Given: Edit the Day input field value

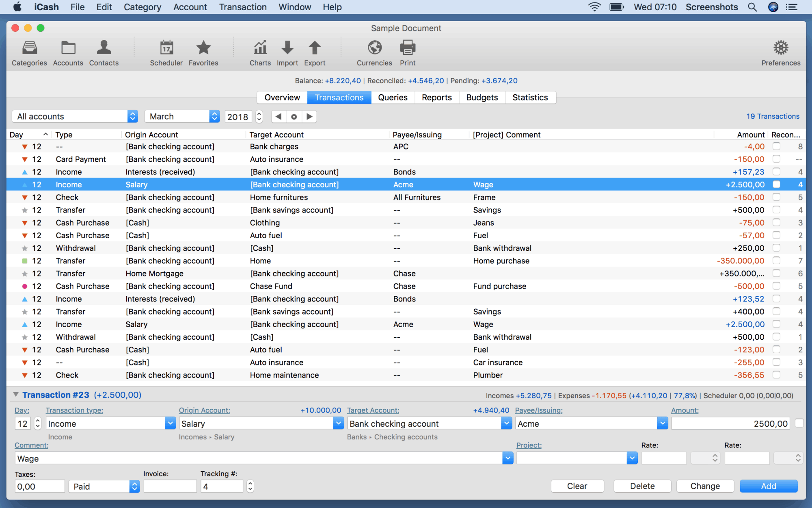Looking at the screenshot, I should point(24,424).
